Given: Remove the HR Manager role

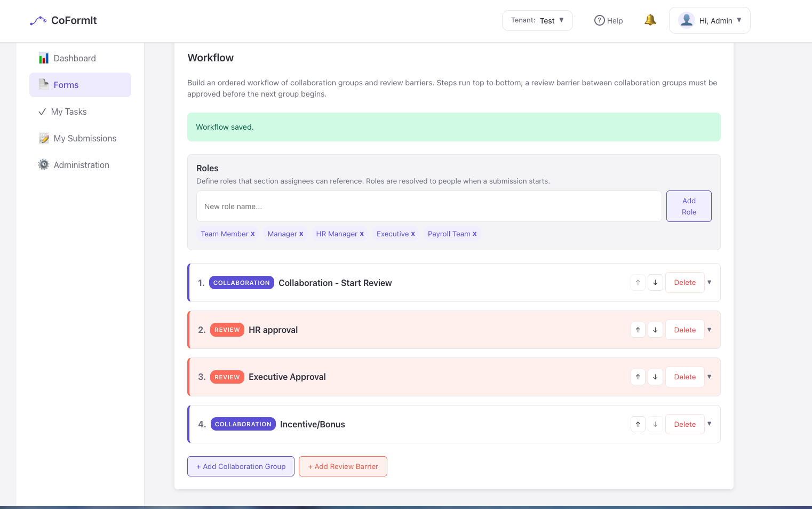Looking at the screenshot, I should (x=362, y=234).
